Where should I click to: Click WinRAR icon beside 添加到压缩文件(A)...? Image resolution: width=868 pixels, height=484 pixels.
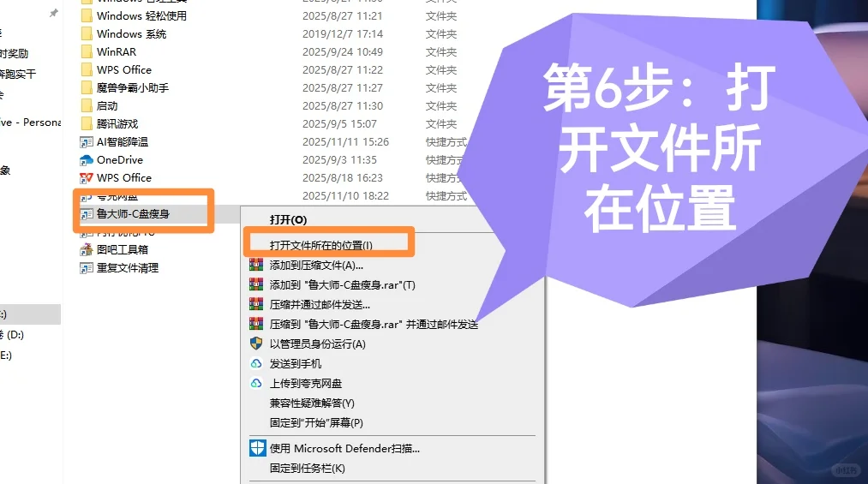[x=256, y=265]
